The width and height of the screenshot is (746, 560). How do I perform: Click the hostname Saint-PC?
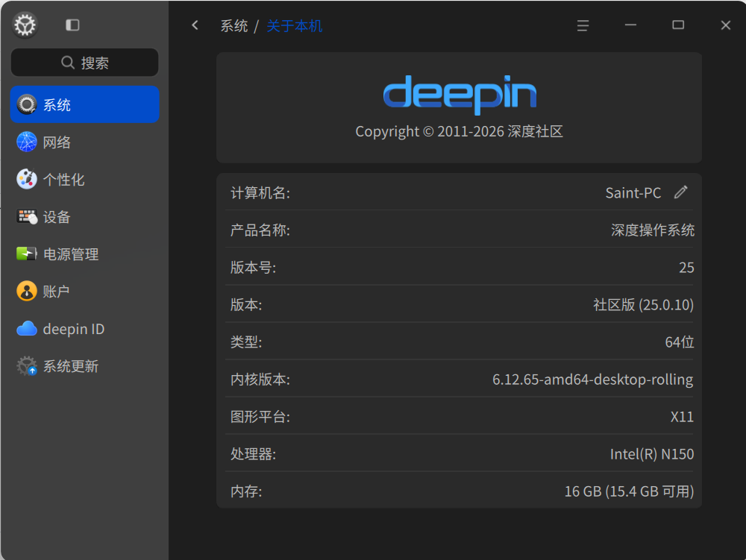(633, 192)
